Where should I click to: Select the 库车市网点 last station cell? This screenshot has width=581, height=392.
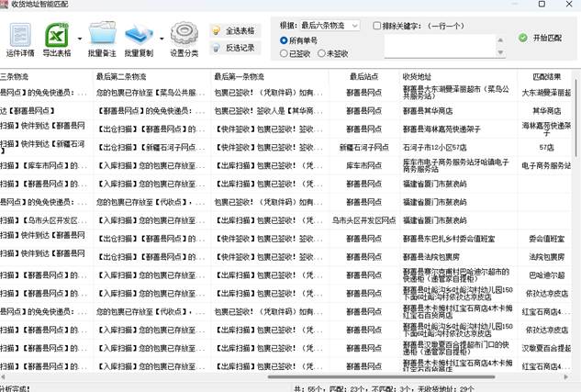tap(363, 165)
